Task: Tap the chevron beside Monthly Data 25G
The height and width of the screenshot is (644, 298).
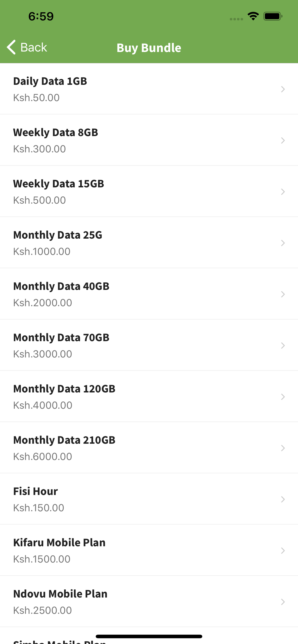Action: point(283,243)
